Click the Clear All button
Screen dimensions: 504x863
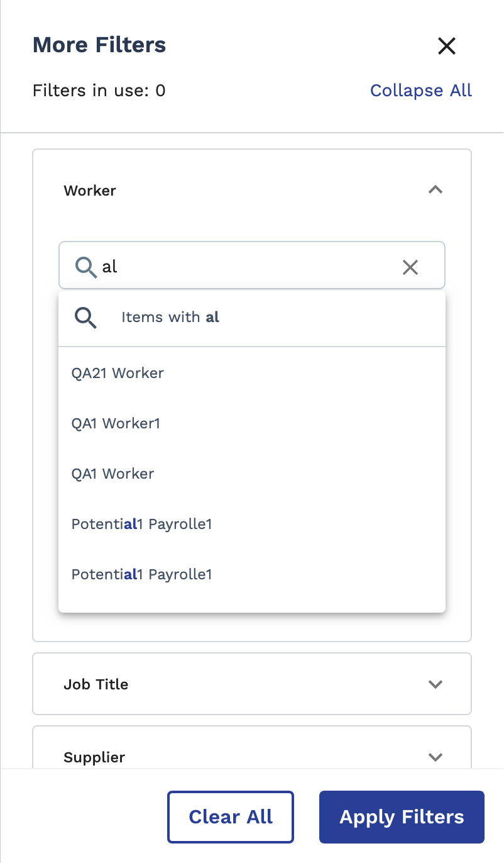point(231,817)
